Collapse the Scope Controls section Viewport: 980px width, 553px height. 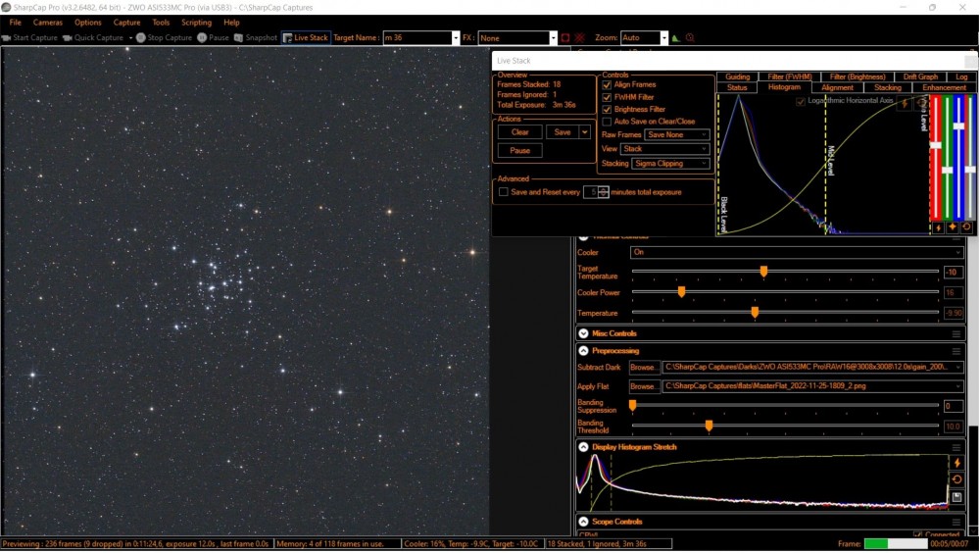coord(583,522)
